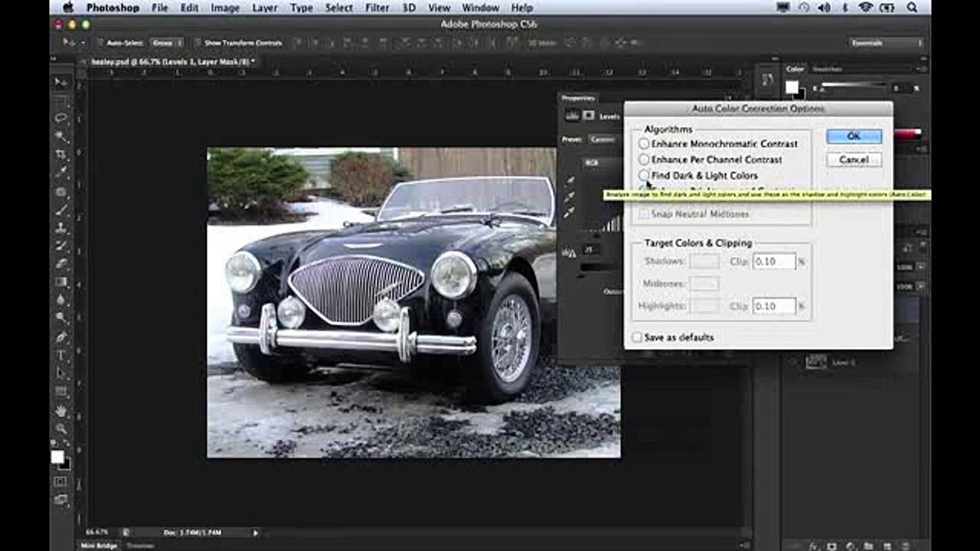The width and height of the screenshot is (980, 551).
Task: Open the Window menu
Action: [481, 8]
